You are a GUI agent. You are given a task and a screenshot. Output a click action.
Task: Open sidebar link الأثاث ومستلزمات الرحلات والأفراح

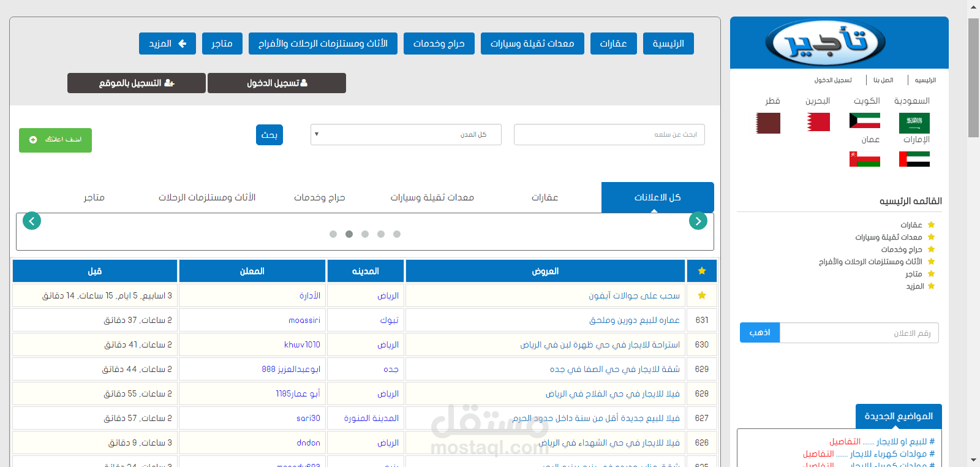870,262
